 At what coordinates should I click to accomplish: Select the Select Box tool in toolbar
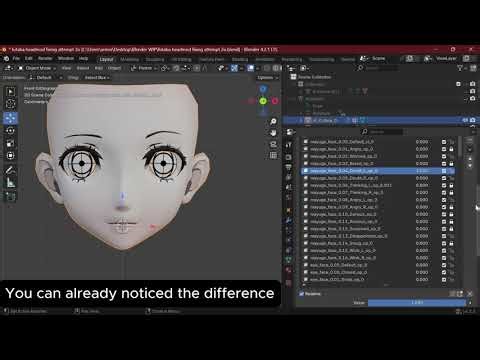click(x=10, y=92)
